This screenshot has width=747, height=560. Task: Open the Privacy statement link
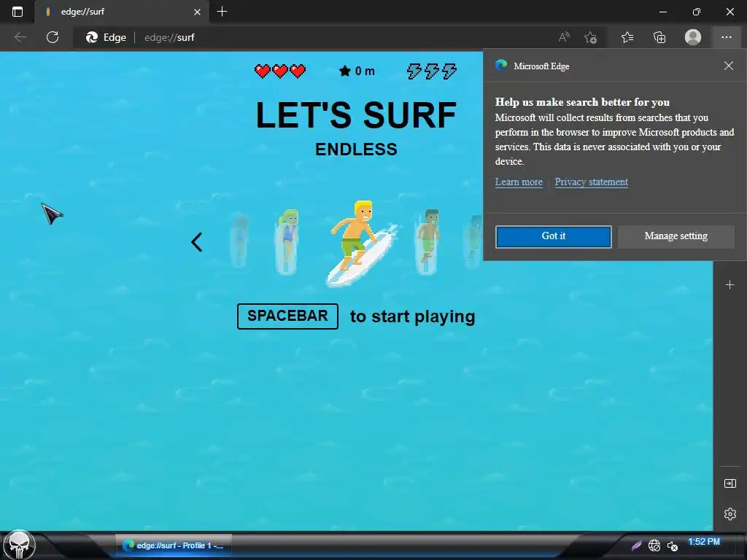(x=591, y=182)
